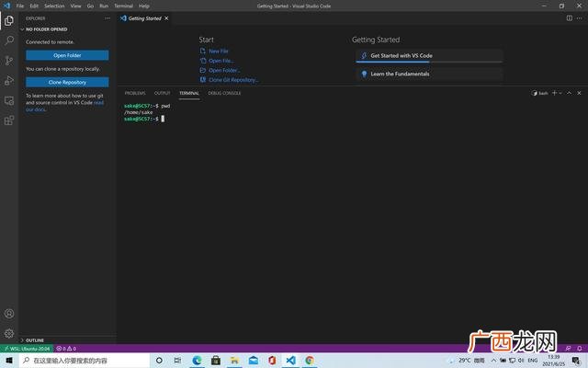Click the WSL: Ubuntu-20.04 remote indicator
This screenshot has height=368, width=588.
27,349
